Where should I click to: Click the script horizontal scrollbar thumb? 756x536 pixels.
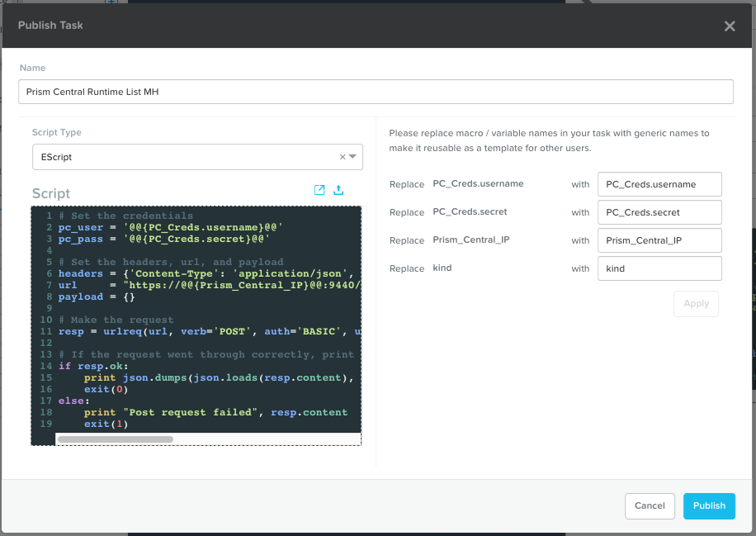point(116,439)
